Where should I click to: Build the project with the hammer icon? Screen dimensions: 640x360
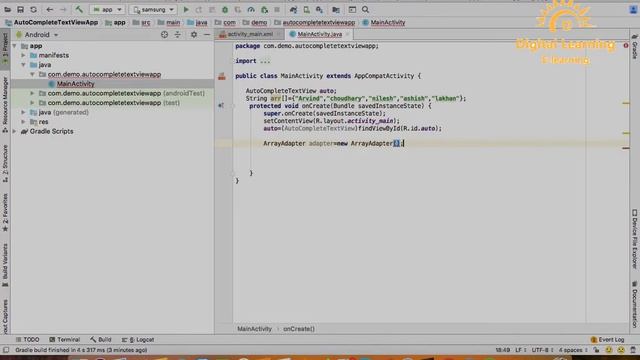79,9
